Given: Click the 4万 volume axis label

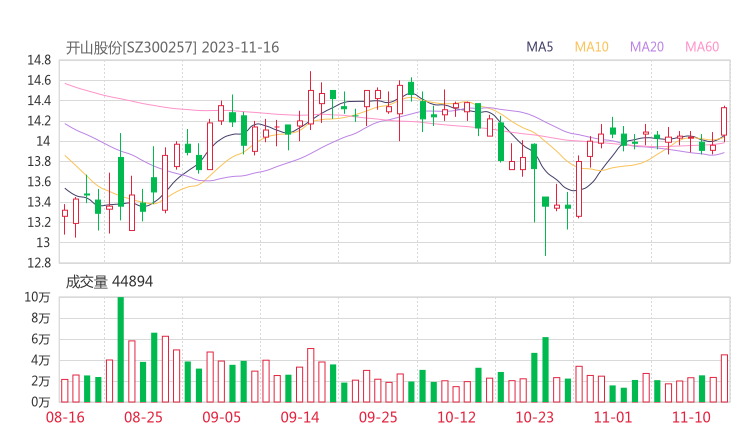Looking at the screenshot, I should click(x=41, y=360).
